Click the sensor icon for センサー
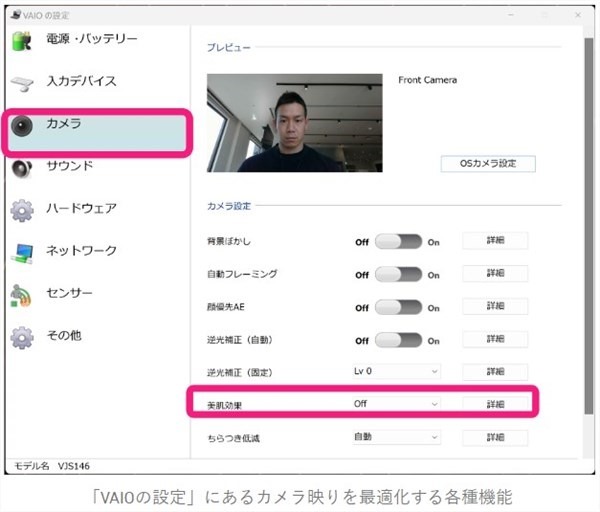600x512 pixels. pyautogui.click(x=21, y=295)
